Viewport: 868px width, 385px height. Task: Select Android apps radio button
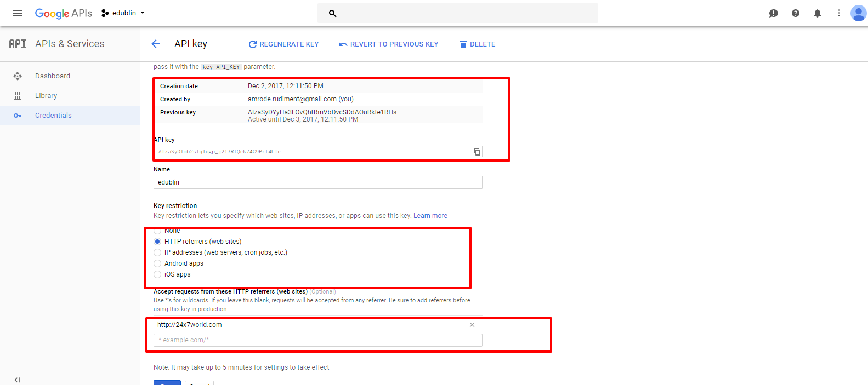(157, 263)
